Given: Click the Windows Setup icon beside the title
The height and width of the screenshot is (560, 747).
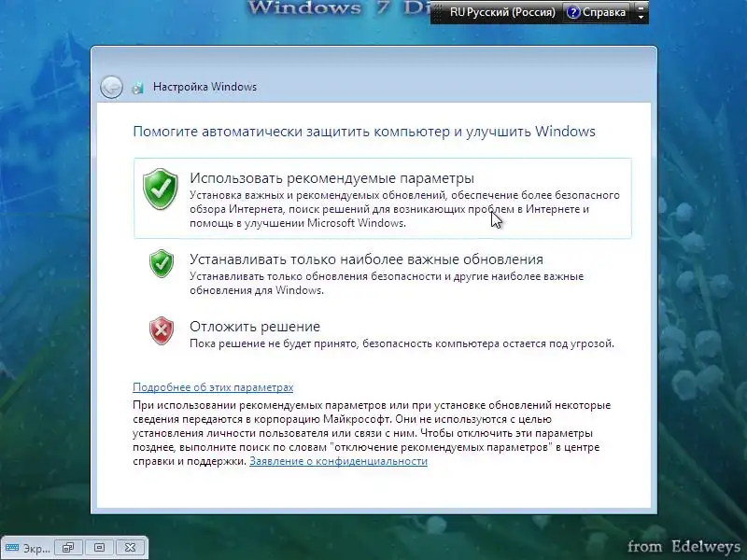Looking at the screenshot, I should (x=138, y=88).
